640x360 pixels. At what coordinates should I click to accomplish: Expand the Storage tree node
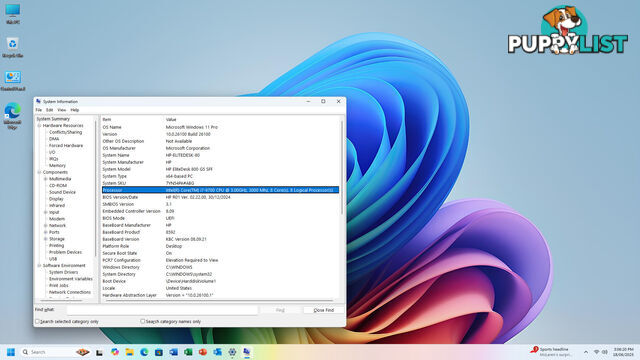[x=45, y=239]
